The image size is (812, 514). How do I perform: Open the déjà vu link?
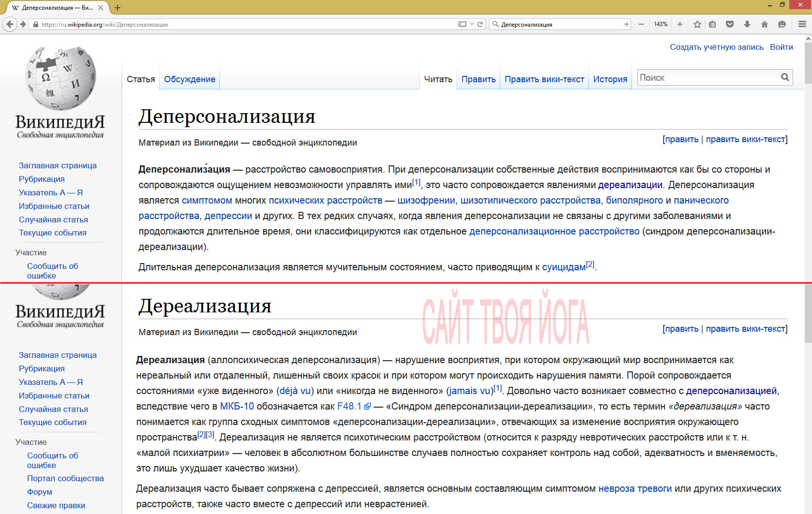point(295,391)
